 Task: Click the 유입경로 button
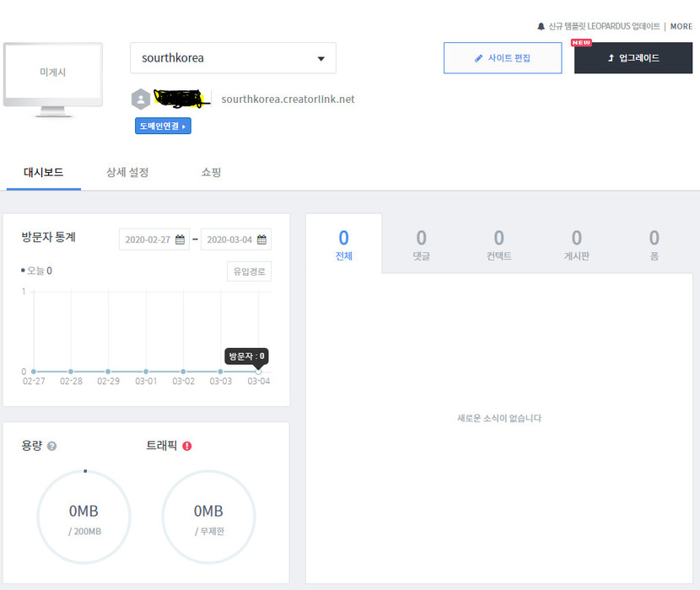(x=249, y=271)
